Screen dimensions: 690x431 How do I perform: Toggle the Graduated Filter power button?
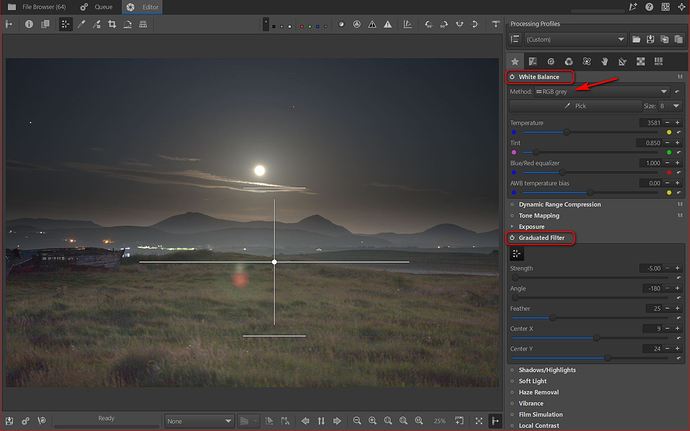click(x=514, y=238)
